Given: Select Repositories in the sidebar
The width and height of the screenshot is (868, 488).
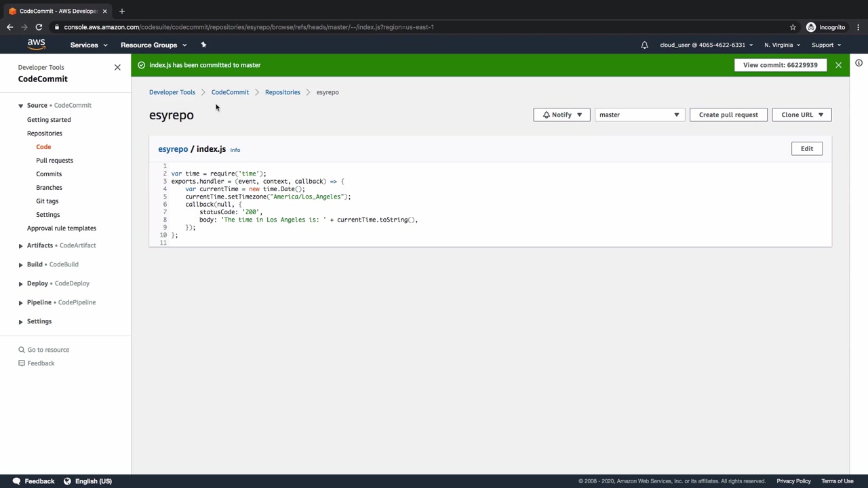Looking at the screenshot, I should tap(45, 133).
